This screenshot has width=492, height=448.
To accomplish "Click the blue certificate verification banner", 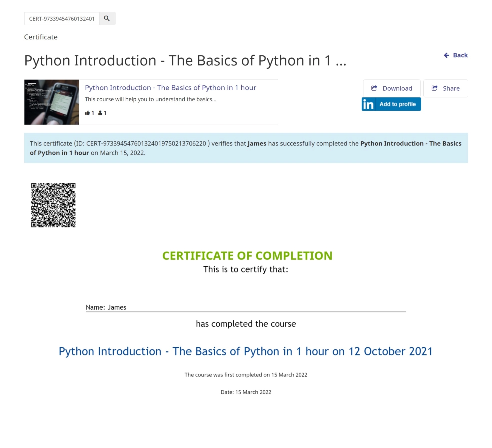I will 246,148.
